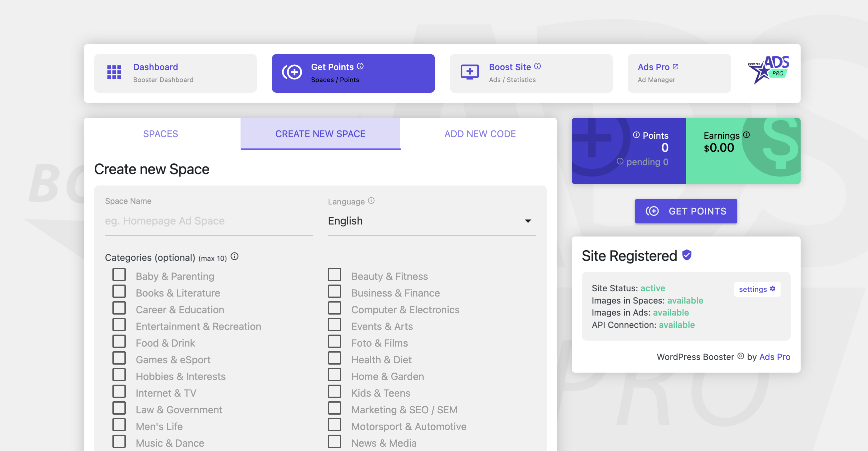
Task: Open the Add New Code tab
Action: click(480, 134)
